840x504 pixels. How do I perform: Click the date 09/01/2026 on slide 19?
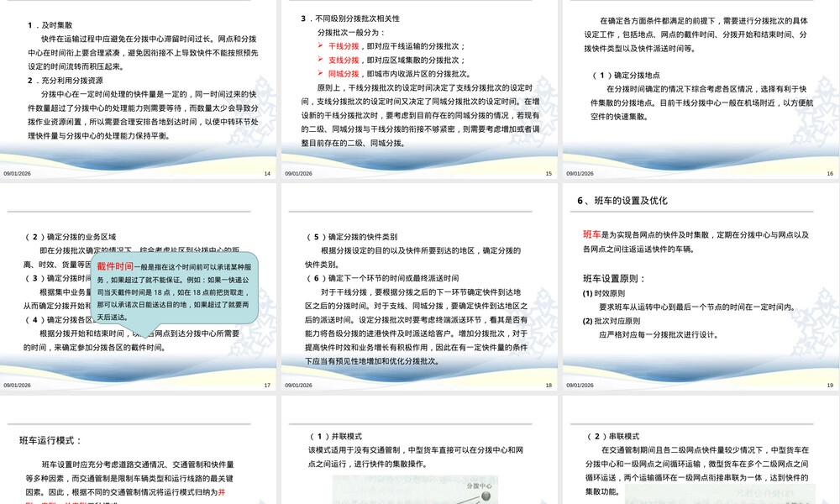580,385
